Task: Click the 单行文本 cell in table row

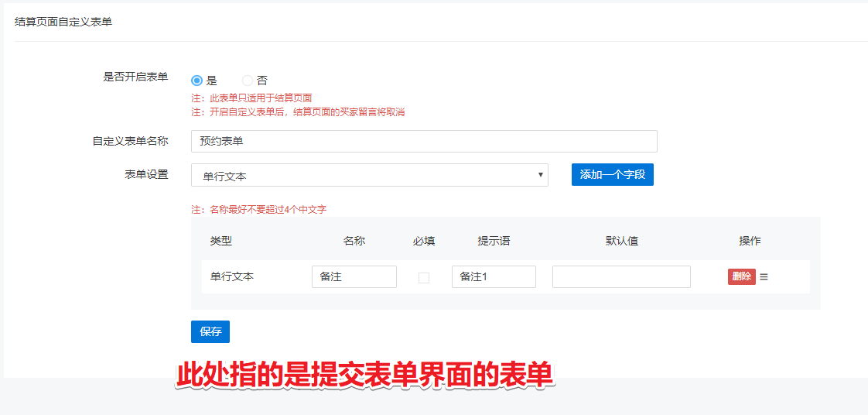Action: pos(232,276)
